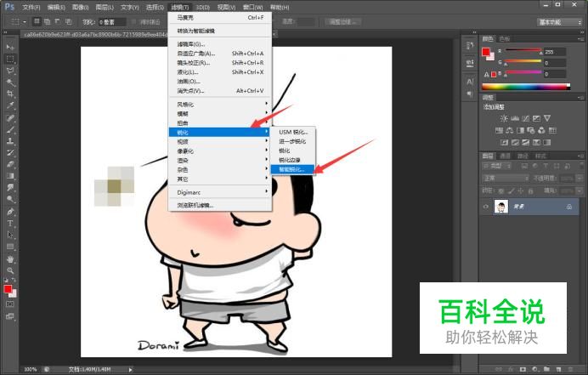The width and height of the screenshot is (588, 375).
Task: Open the Color panel flyout menu
Action: pos(581,39)
